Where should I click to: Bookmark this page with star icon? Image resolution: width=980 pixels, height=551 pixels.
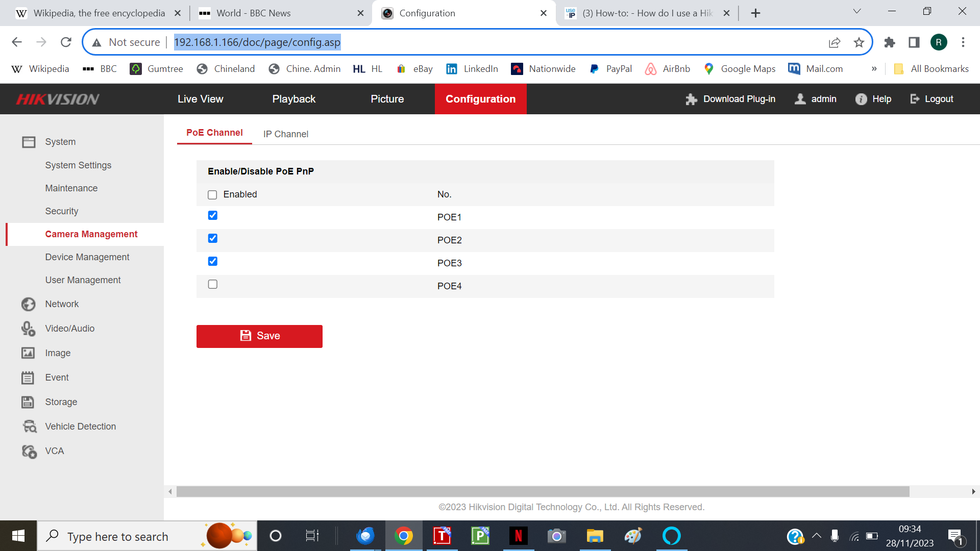[x=859, y=42]
